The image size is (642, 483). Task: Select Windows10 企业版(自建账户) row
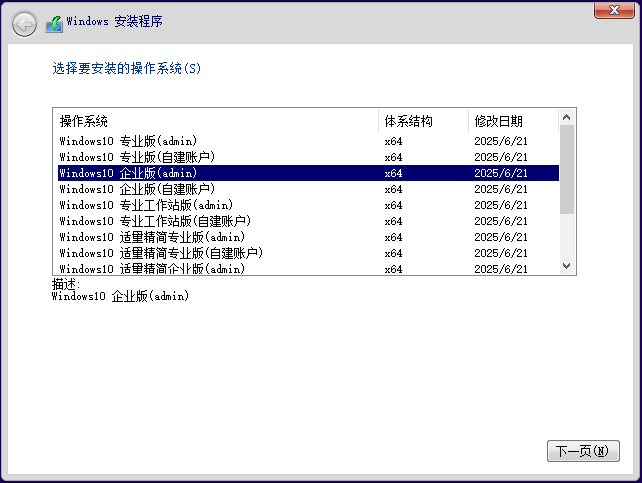tap(308, 189)
